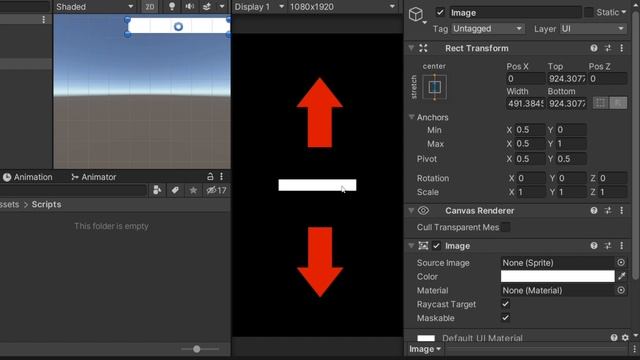
Task: Click search by type icon
Action: click(x=157, y=190)
